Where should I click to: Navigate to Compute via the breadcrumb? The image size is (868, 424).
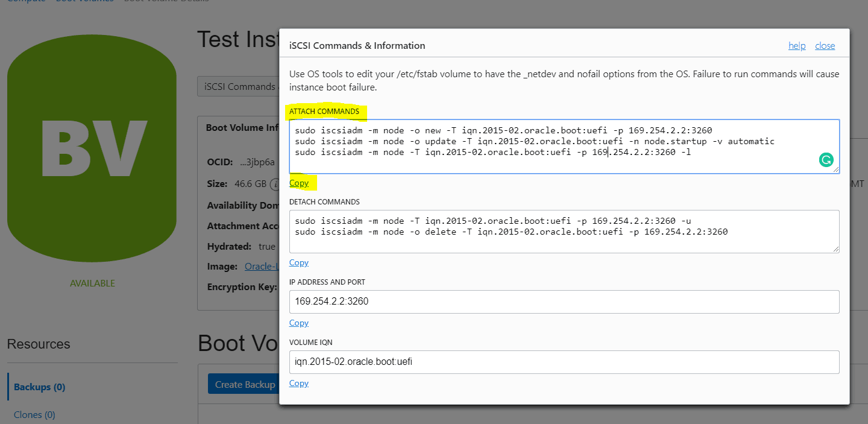click(x=25, y=1)
